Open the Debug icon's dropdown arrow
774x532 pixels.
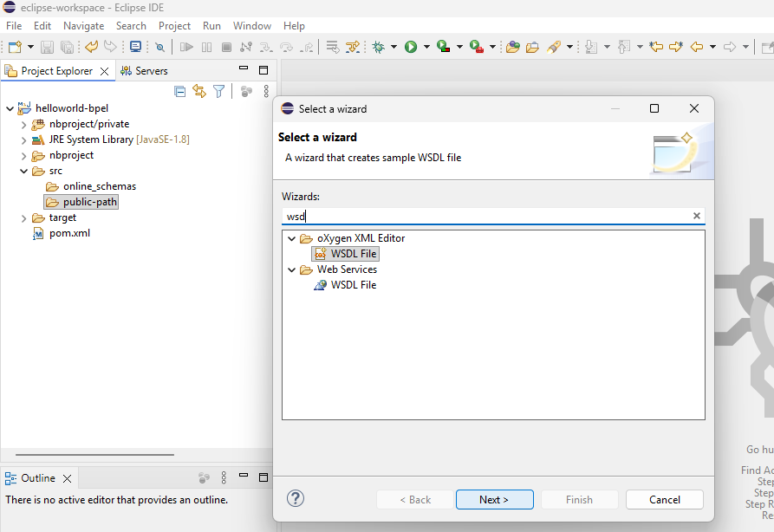click(x=394, y=47)
